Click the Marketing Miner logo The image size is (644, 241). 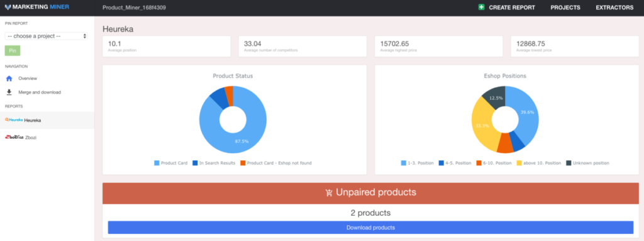[x=37, y=8]
